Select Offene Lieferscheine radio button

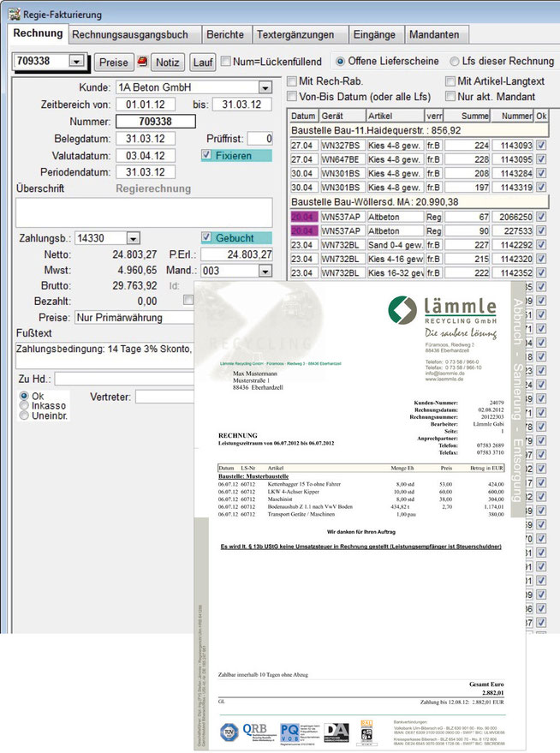(x=340, y=62)
